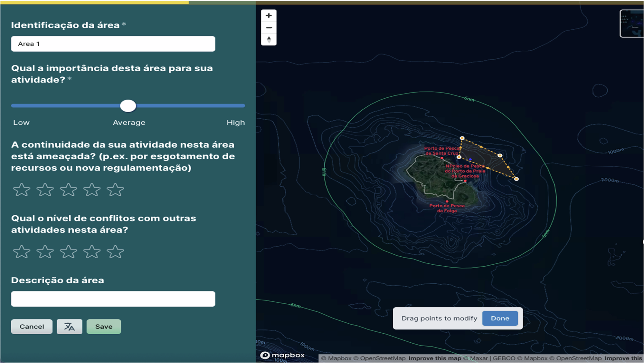Viewport: 644px width, 363px height.
Task: Click the top polygon vertex on map
Action: point(462,138)
